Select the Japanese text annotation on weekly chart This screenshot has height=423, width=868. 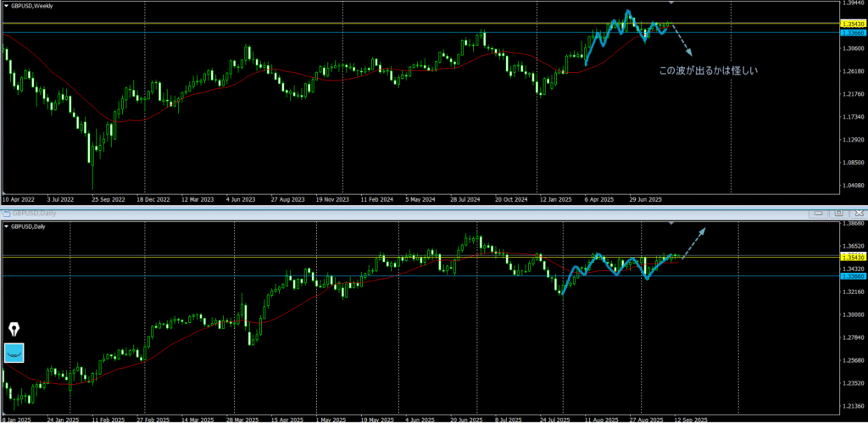707,71
